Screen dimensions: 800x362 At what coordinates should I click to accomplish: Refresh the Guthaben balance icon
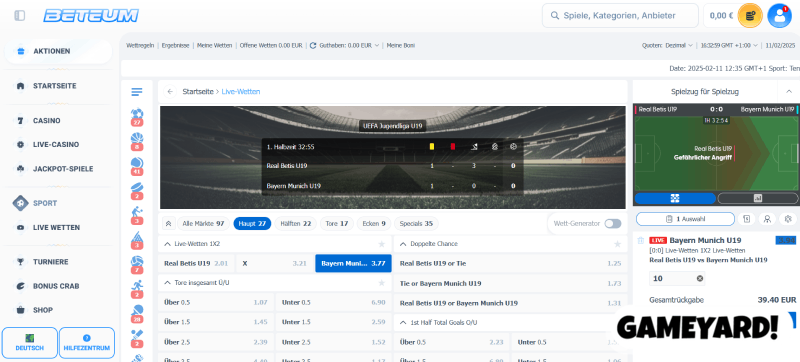tap(313, 45)
